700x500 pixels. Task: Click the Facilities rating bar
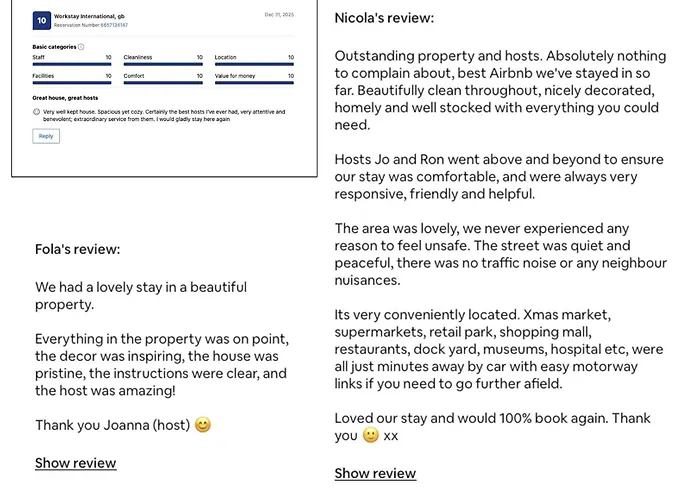click(72, 82)
